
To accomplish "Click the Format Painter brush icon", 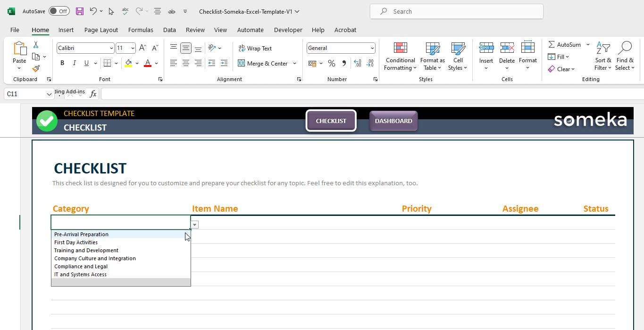I will point(36,69).
